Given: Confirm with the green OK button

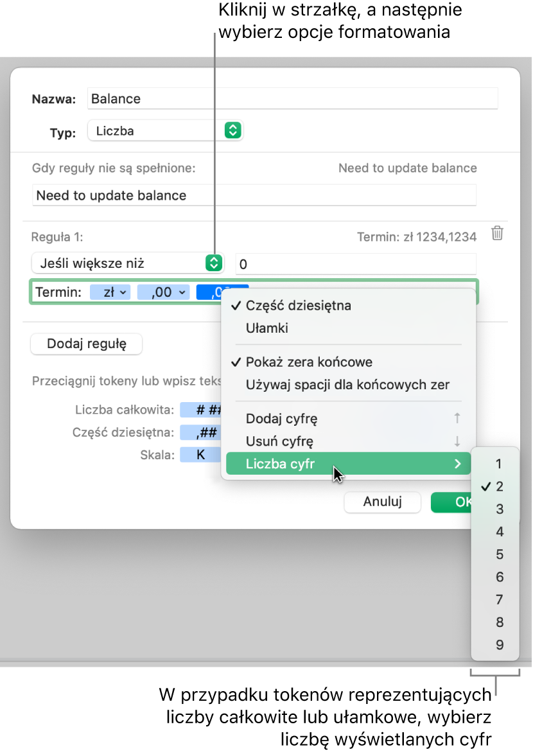Looking at the screenshot, I should point(452,502).
